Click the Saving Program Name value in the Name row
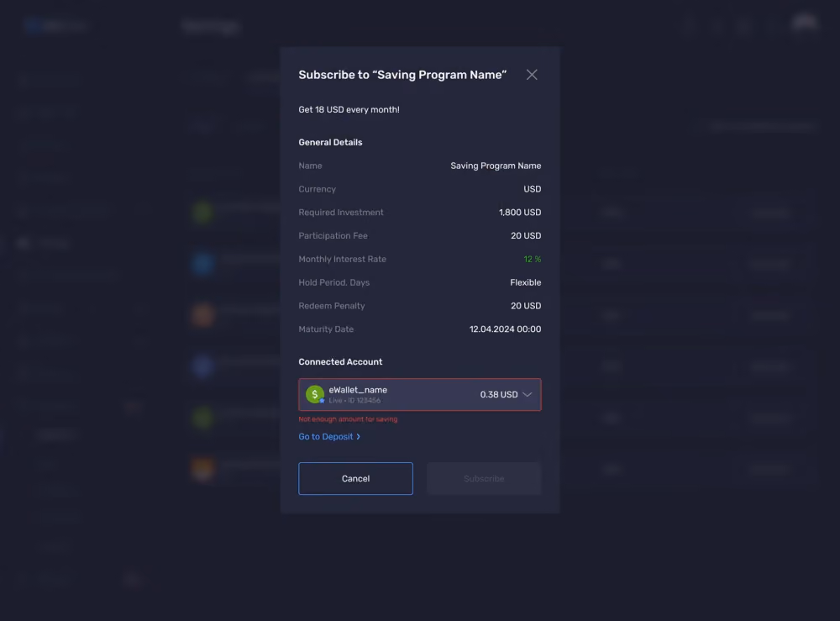Viewport: 840px width, 621px height. (x=496, y=166)
